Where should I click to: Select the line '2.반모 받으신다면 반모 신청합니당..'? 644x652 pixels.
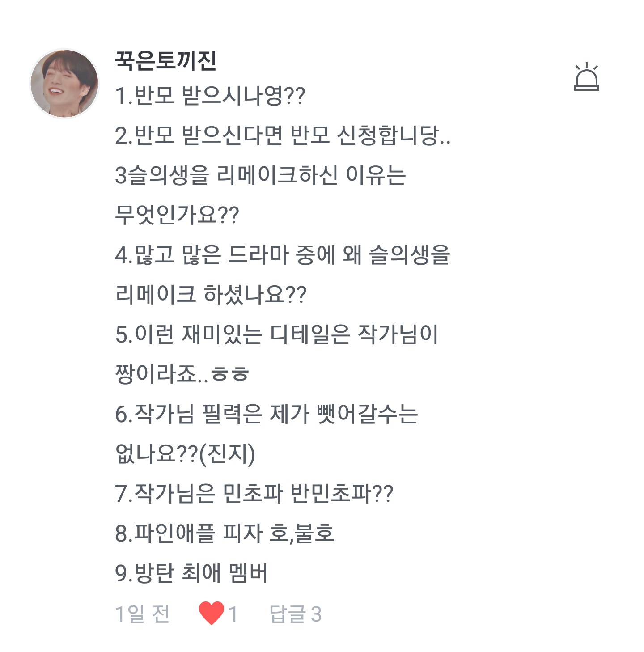[x=282, y=135]
